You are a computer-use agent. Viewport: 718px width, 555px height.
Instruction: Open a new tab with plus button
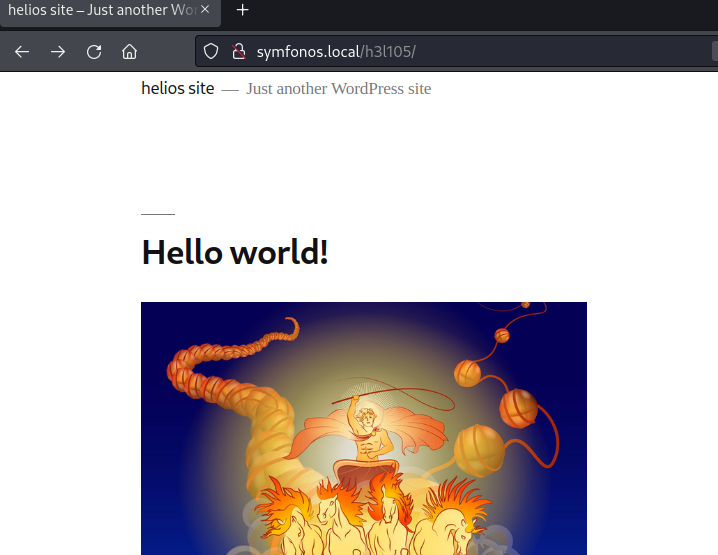(242, 11)
